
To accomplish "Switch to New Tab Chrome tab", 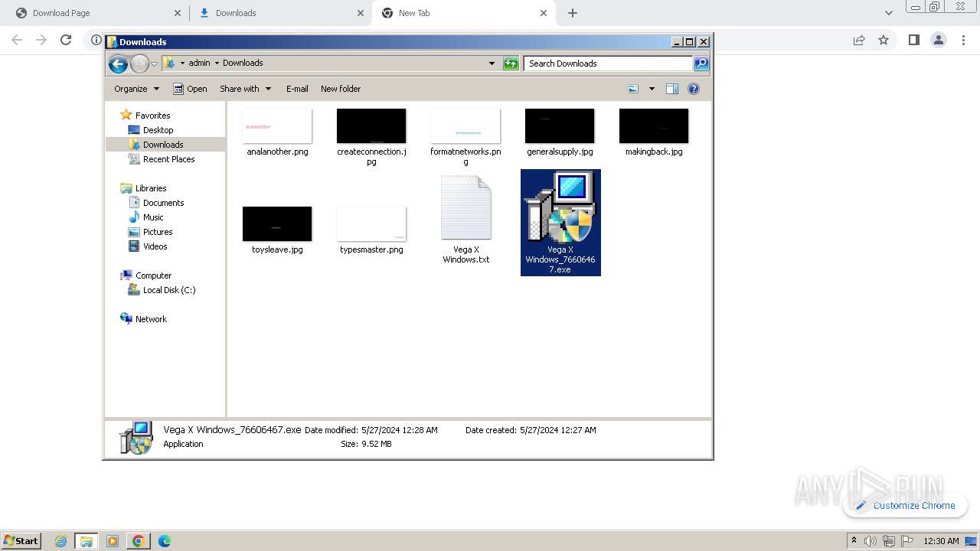I will [464, 13].
